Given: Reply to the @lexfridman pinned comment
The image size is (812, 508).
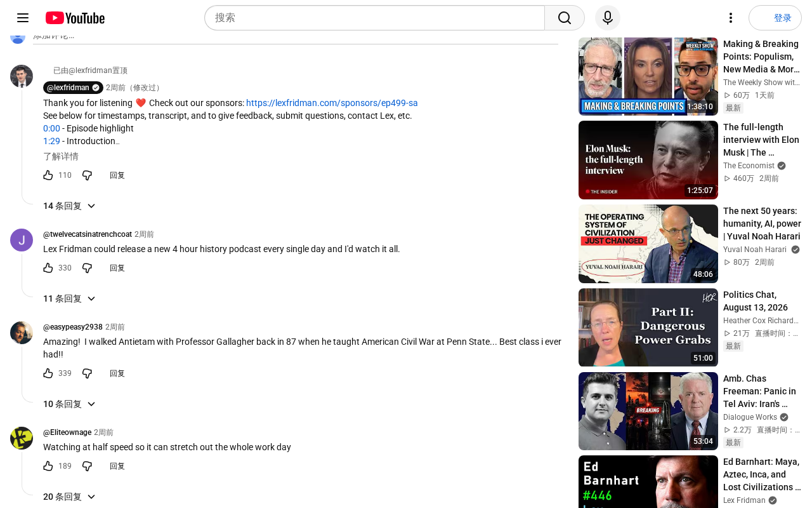Looking at the screenshot, I should pos(117,175).
